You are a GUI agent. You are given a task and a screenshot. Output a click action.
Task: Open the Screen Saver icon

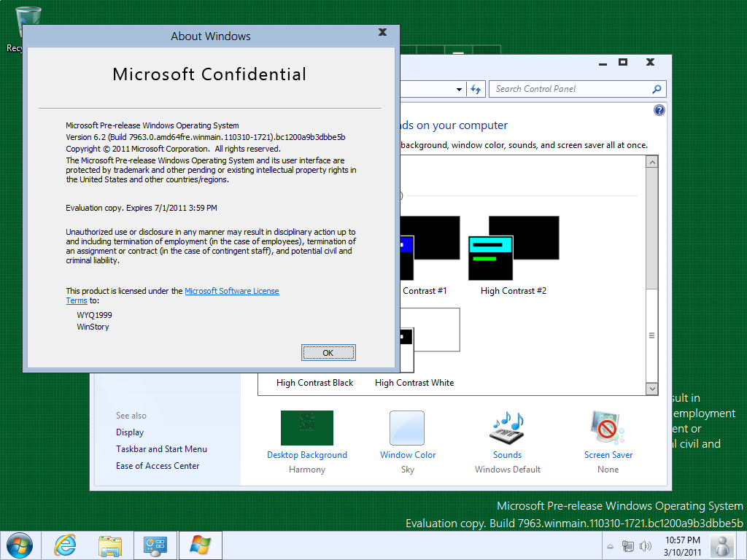point(608,428)
